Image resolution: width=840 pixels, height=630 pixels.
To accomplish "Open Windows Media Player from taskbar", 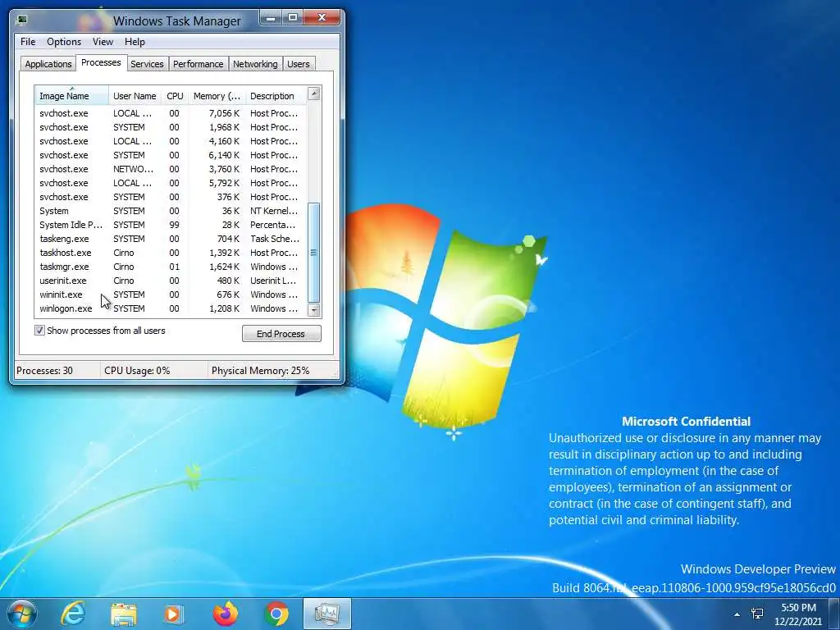I will (x=173, y=614).
